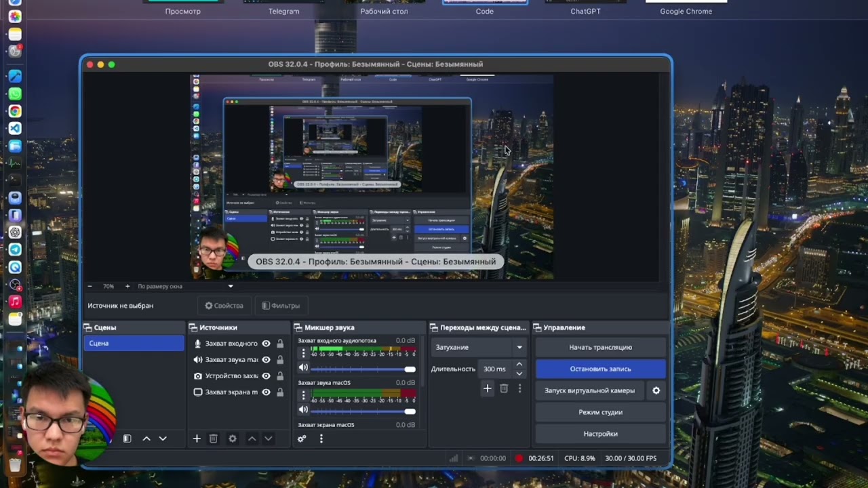The height and width of the screenshot is (488, 868).
Task: Open Свойства for the source
Action: (224, 306)
